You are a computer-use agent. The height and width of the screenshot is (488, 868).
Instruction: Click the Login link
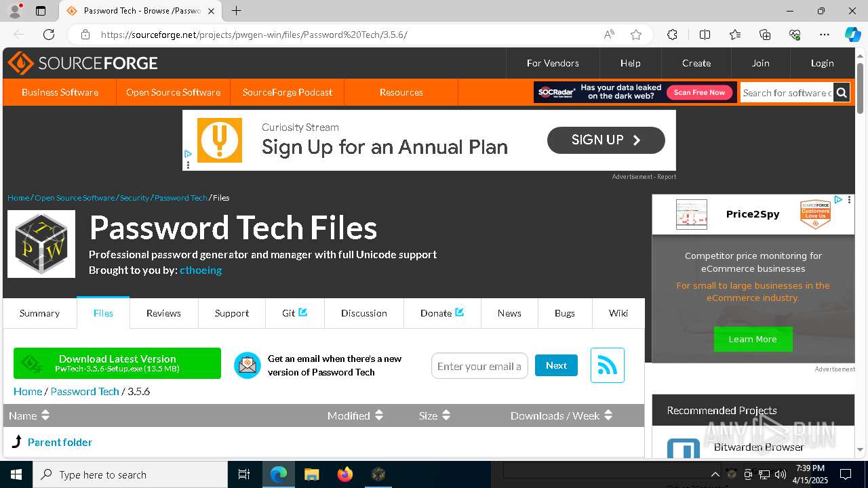pos(822,63)
